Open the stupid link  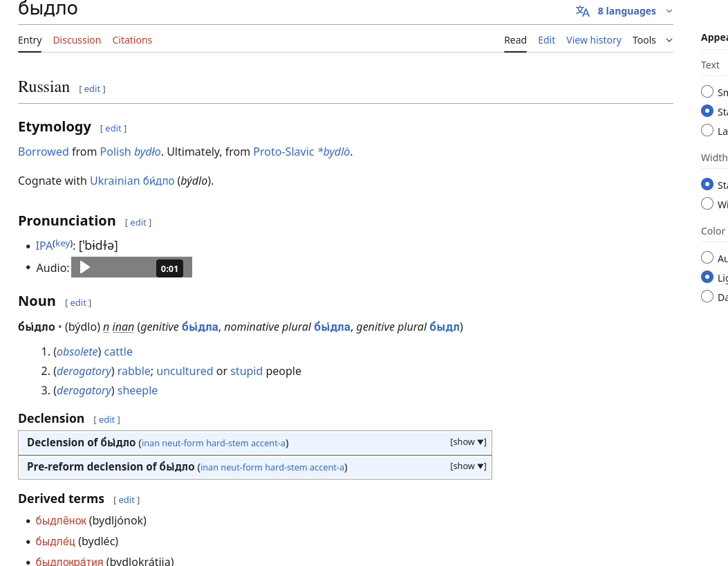click(247, 372)
